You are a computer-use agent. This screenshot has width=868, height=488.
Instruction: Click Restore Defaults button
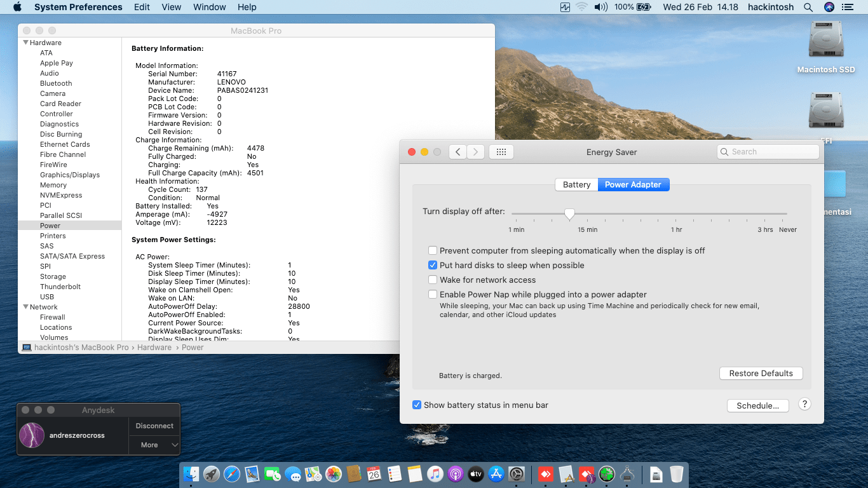pyautogui.click(x=761, y=373)
